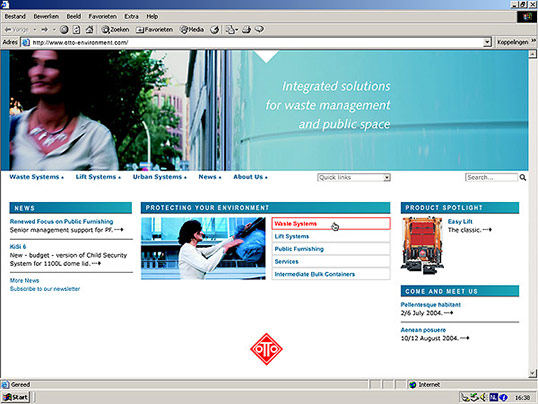This screenshot has height=404, width=538.
Task: Select Intermediate Bulk Containers entry
Action: click(x=331, y=274)
